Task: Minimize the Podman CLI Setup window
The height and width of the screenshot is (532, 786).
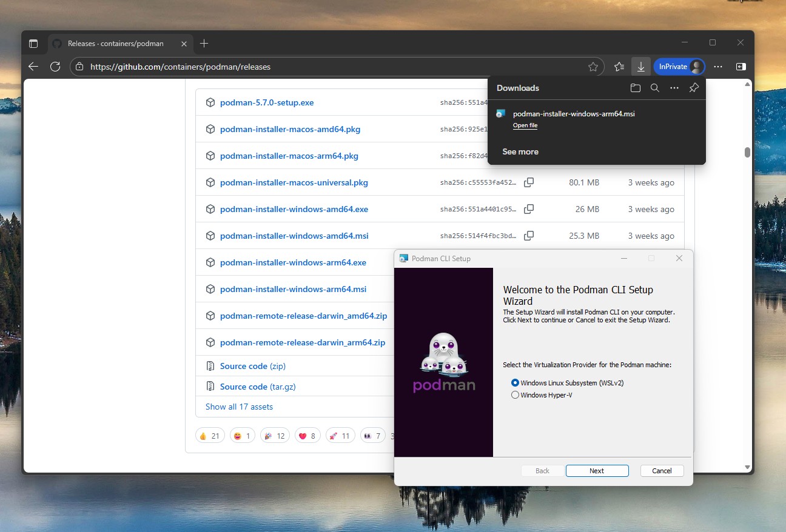Action: point(624,258)
